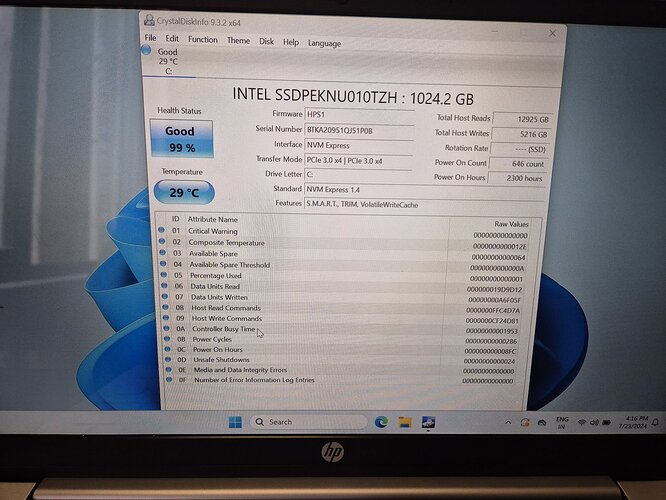The width and height of the screenshot is (666, 500).
Task: Open the Function menu
Action: click(x=202, y=40)
